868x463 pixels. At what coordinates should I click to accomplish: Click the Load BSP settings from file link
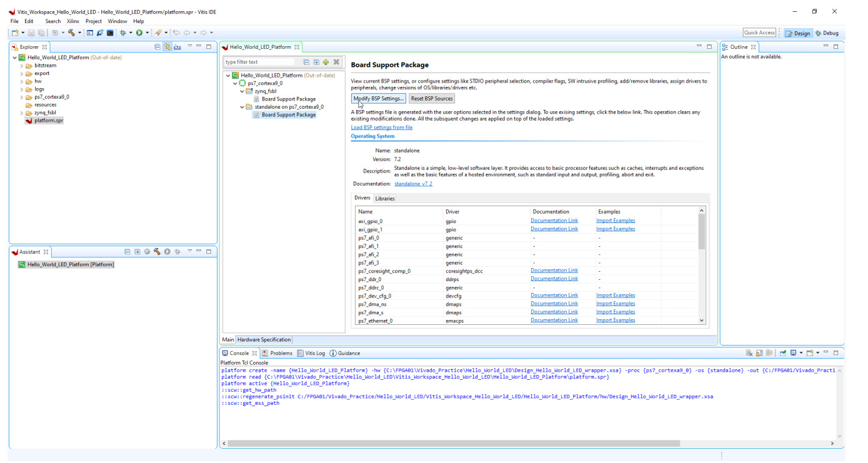pos(382,127)
